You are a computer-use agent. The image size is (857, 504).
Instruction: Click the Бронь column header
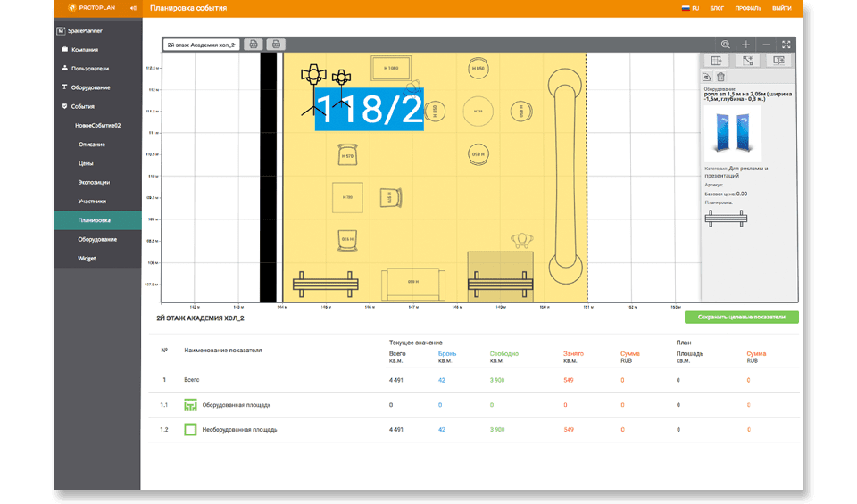click(x=447, y=354)
